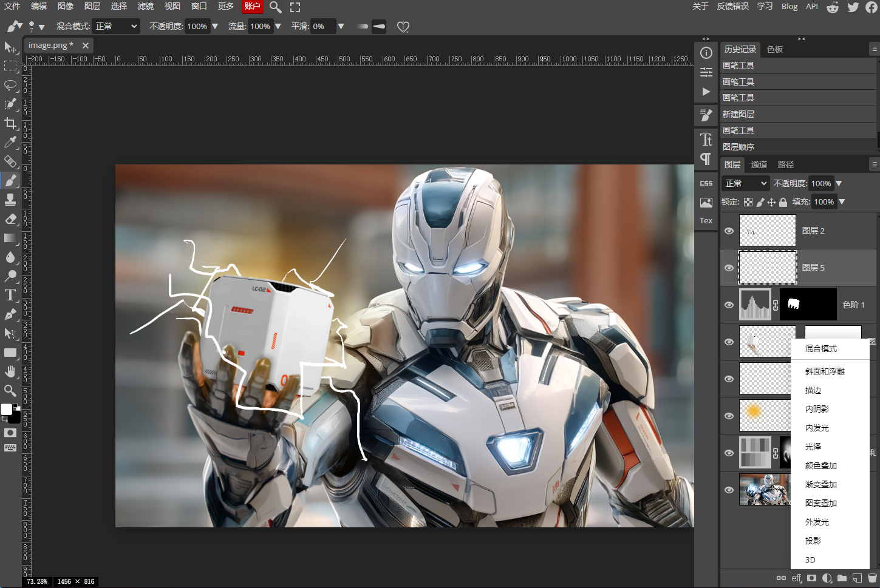This screenshot has height=588, width=880.
Task: Open the Paragraph panel icon
Action: click(x=706, y=159)
